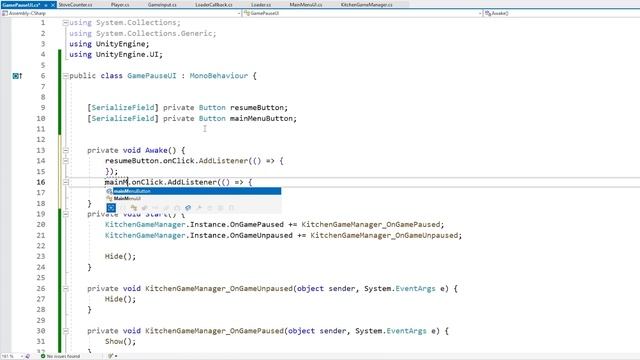The image size is (640, 360).
Task: Collapse the mainMenu lambda on line 16
Action: coord(65,182)
